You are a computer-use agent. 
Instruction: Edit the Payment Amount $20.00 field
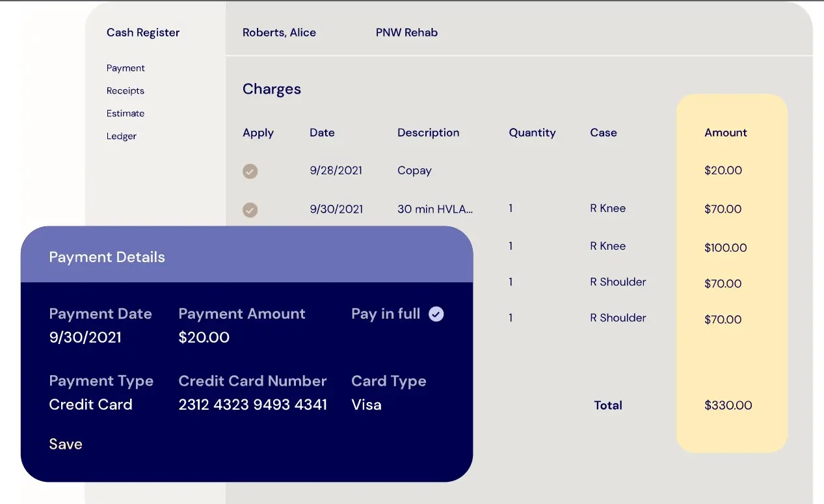204,338
